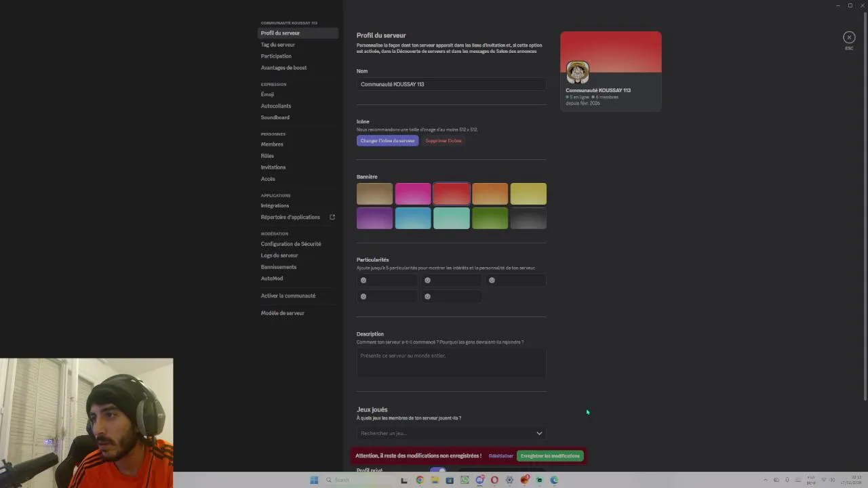The width and height of the screenshot is (868, 488).
Task: Choose the pink banner color
Action: click(413, 194)
